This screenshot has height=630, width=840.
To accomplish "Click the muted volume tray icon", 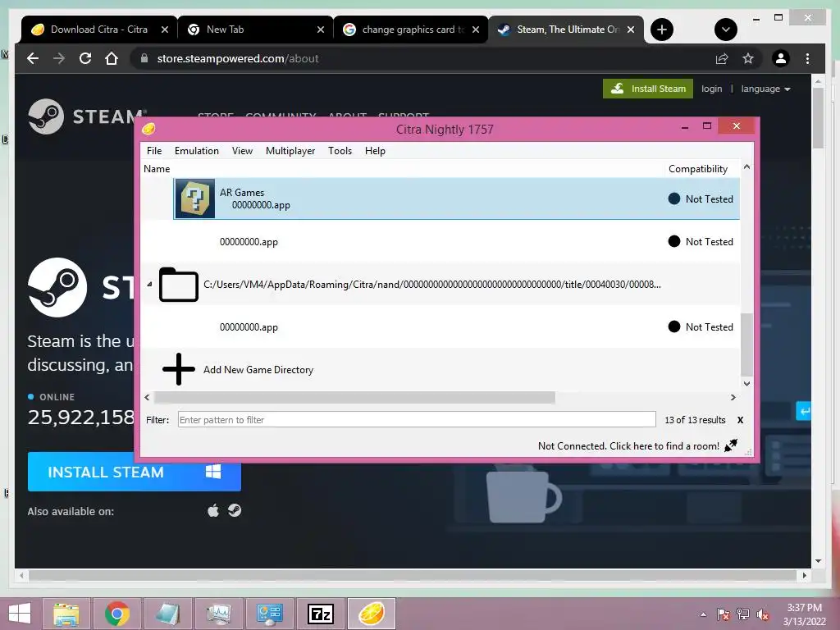I will pos(763,614).
